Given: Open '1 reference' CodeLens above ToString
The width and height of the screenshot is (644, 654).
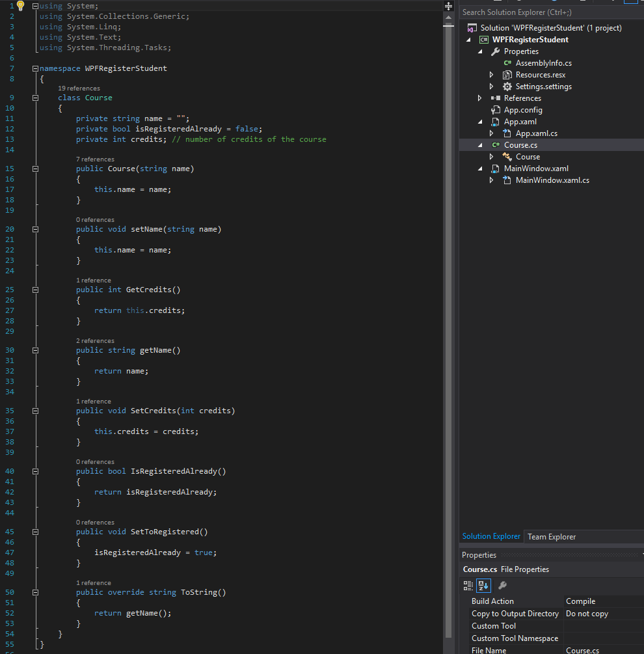Looking at the screenshot, I should [94, 582].
